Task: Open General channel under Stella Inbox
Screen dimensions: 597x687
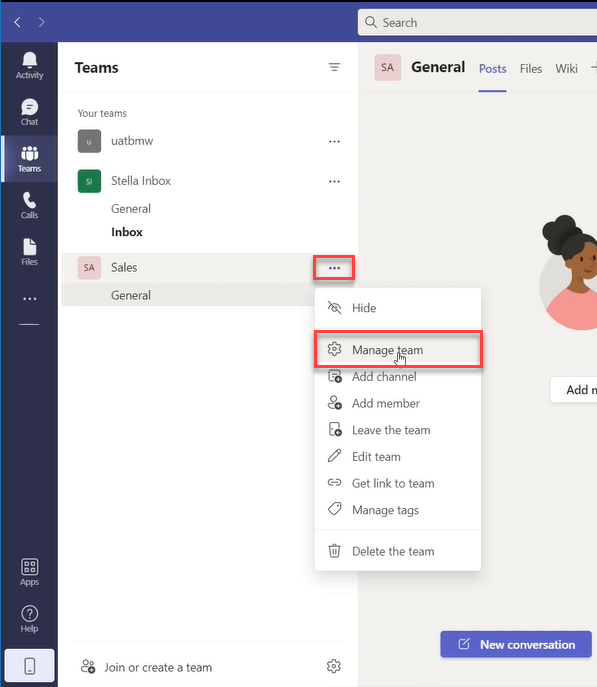Action: pyautogui.click(x=131, y=209)
